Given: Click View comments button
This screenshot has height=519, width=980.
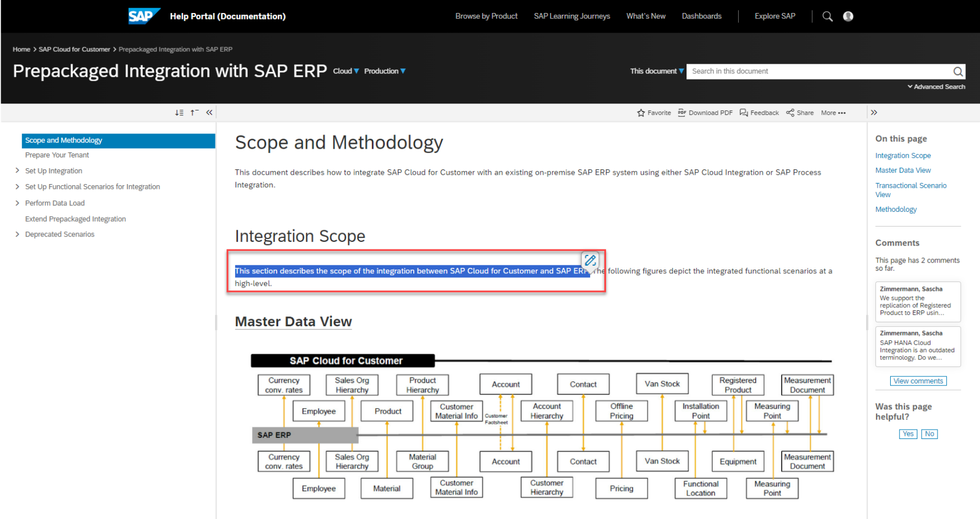Looking at the screenshot, I should [918, 381].
